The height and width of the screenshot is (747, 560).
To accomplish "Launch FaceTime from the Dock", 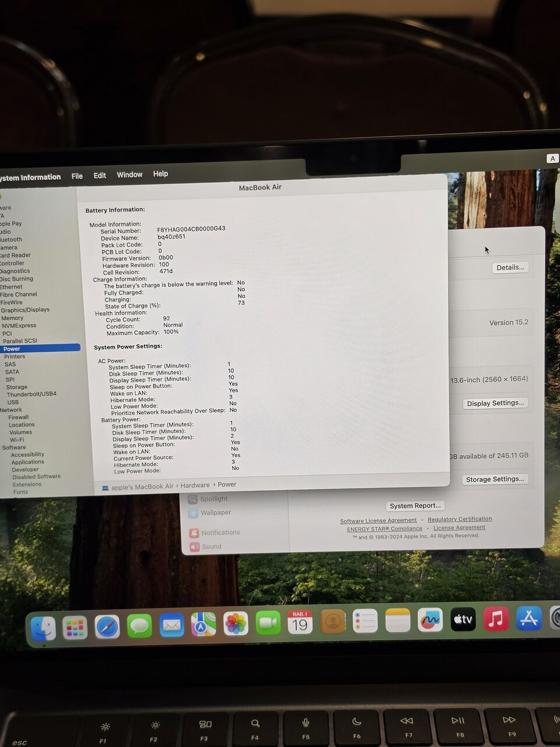I will [268, 623].
